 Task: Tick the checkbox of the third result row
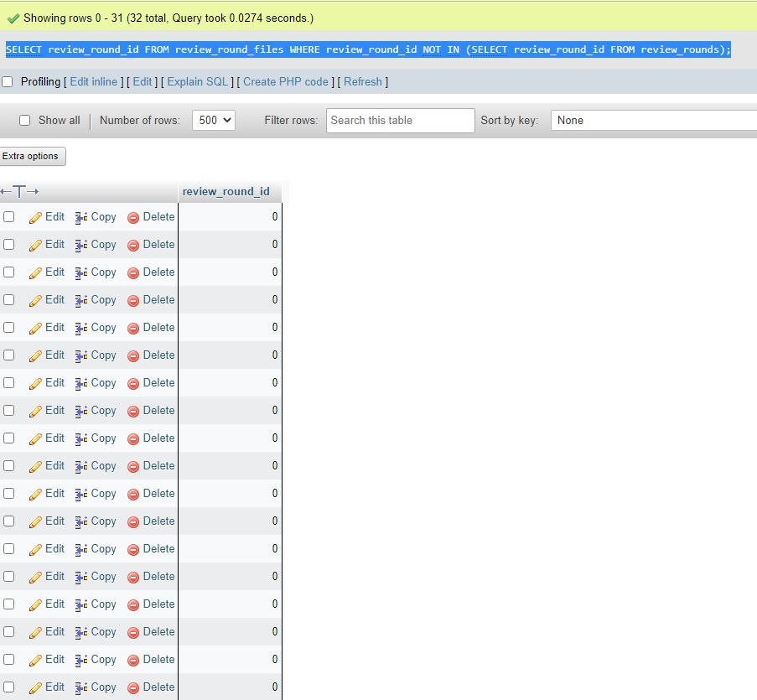(x=8, y=272)
